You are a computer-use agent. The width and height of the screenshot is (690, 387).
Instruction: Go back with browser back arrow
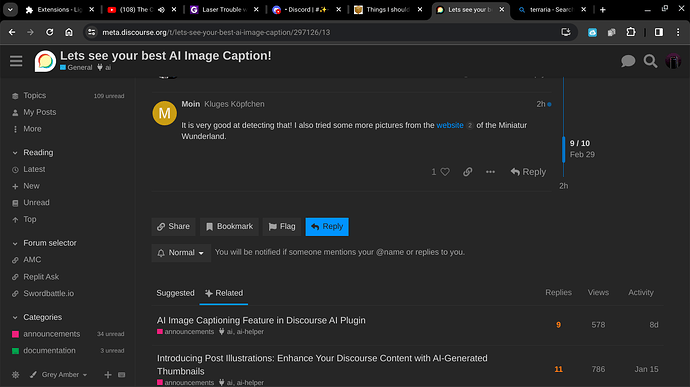(12, 32)
